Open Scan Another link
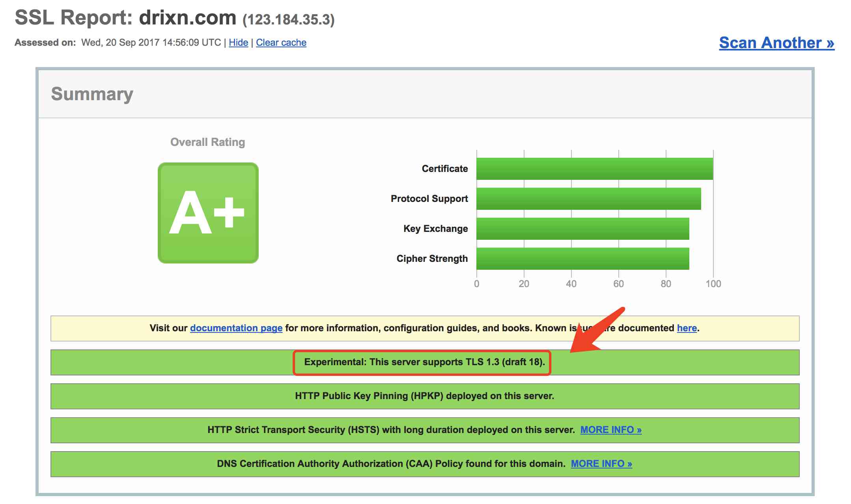851x504 pixels. tap(776, 43)
